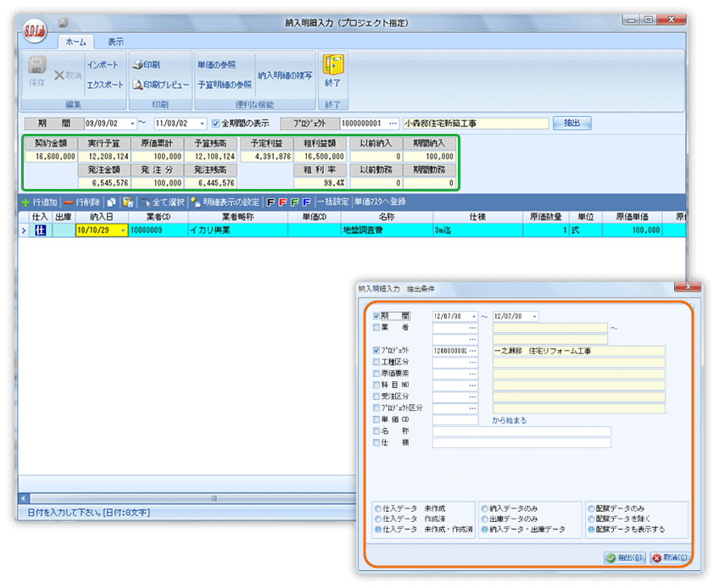This screenshot has height=588, width=719.
Task: Click 納入明細の複写 ribbon item
Action: pyautogui.click(x=285, y=75)
